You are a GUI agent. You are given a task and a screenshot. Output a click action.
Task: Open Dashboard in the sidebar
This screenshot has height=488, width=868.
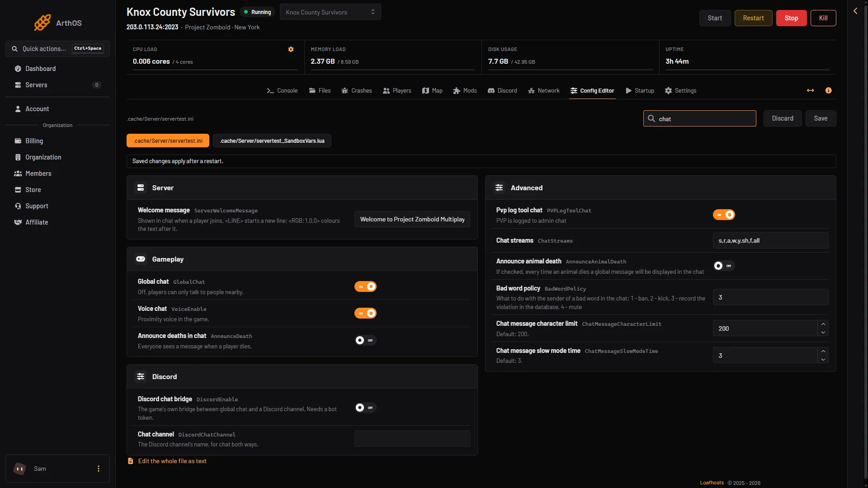(x=57, y=69)
